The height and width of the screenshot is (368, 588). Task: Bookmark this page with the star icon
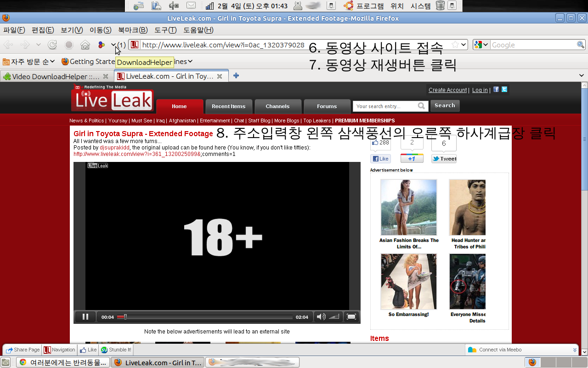(455, 45)
